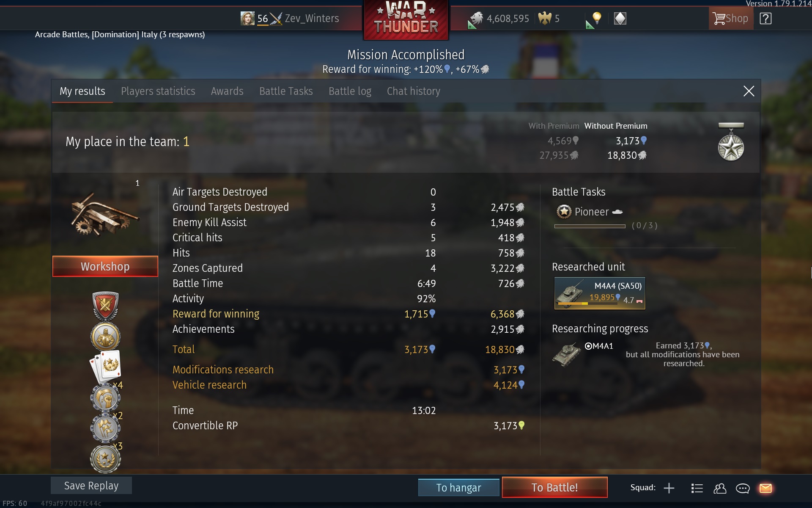Open the Chat history tab
The image size is (812, 508).
(414, 91)
